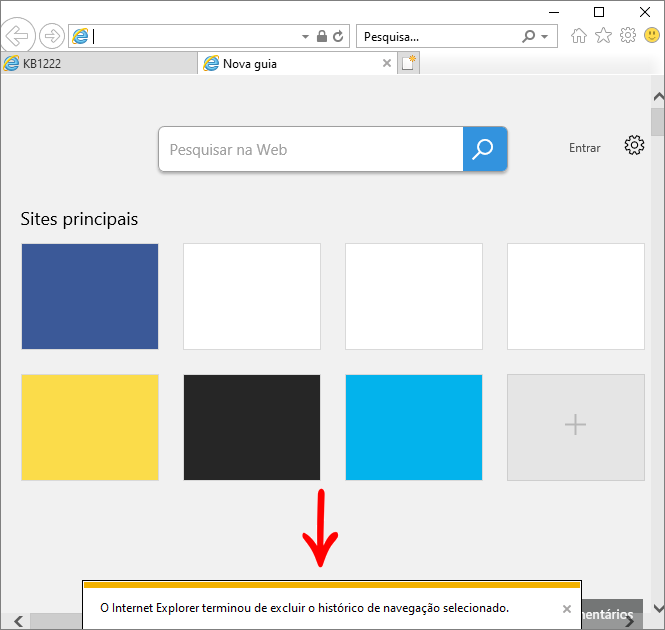
Task: Click the vertical scrollbar down arrow
Action: coord(658,608)
